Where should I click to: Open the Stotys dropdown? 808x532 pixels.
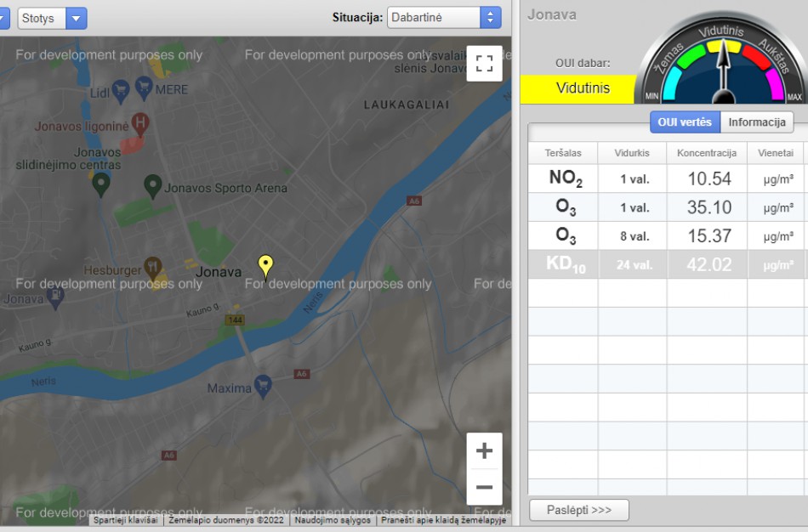pos(53,18)
